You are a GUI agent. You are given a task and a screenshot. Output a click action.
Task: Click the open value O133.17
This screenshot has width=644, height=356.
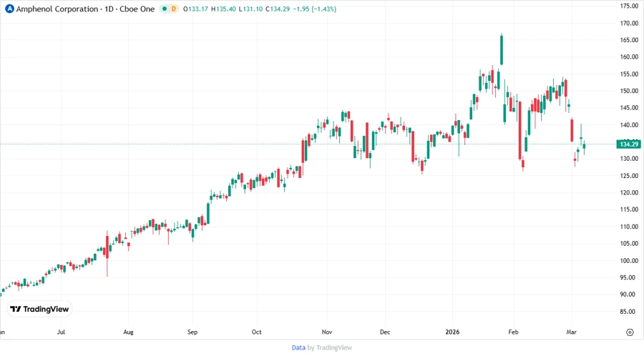(195, 9)
